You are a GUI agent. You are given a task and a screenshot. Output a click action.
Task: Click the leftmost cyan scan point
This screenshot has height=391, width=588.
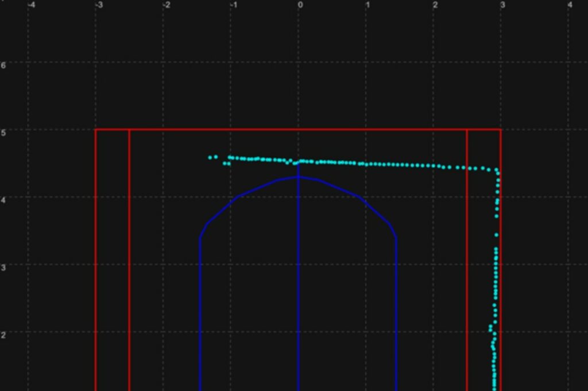click(x=210, y=157)
